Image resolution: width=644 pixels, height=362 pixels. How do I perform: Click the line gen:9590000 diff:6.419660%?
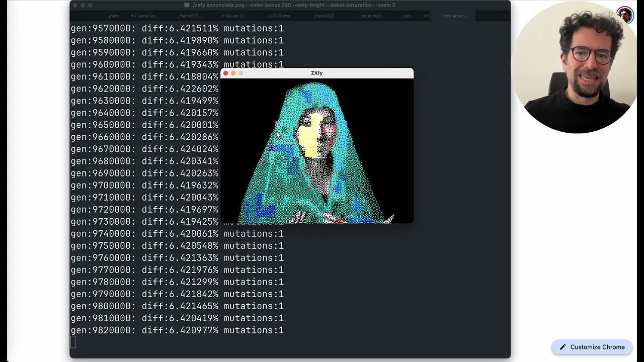click(x=177, y=53)
